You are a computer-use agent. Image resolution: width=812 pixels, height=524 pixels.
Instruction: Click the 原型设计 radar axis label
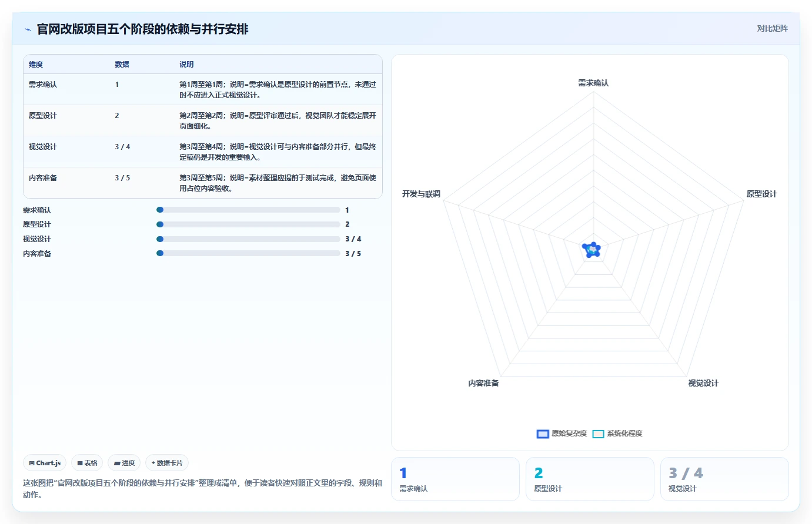click(x=761, y=194)
